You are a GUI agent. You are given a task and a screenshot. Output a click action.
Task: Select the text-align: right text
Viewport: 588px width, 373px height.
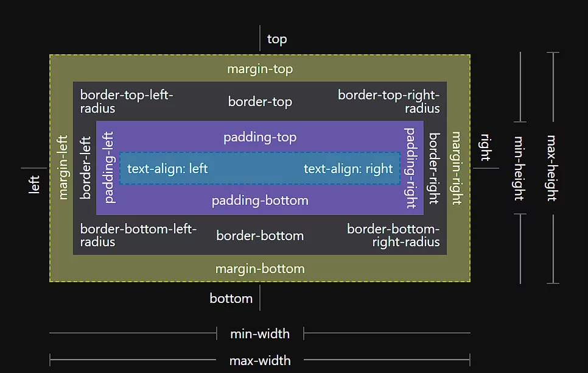click(x=348, y=169)
